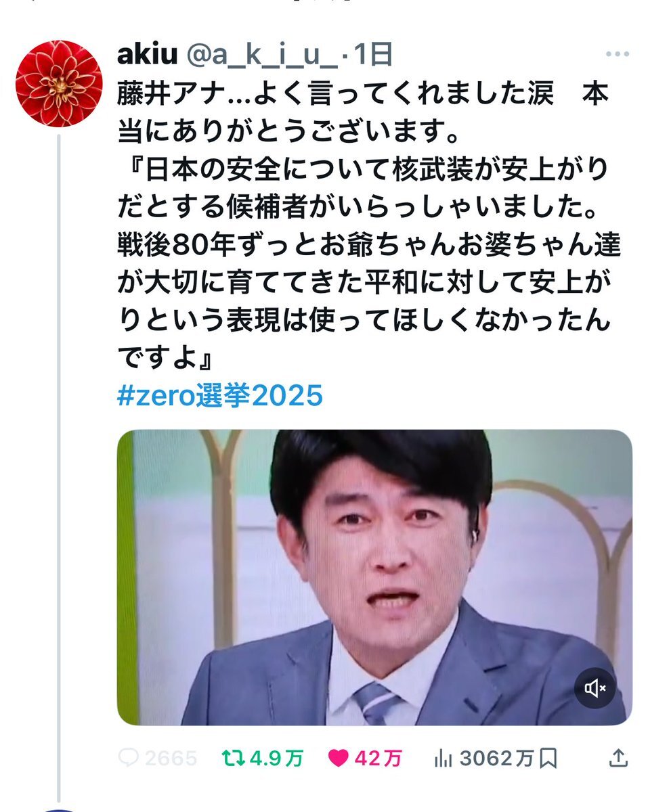The height and width of the screenshot is (812, 648).
Task: Tap the share upload arrow icon
Action: pos(618,759)
